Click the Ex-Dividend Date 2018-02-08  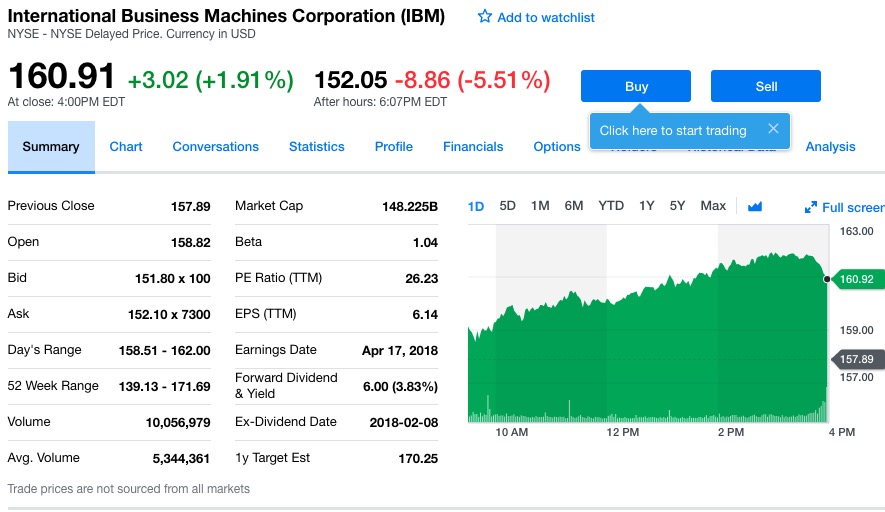tap(404, 423)
